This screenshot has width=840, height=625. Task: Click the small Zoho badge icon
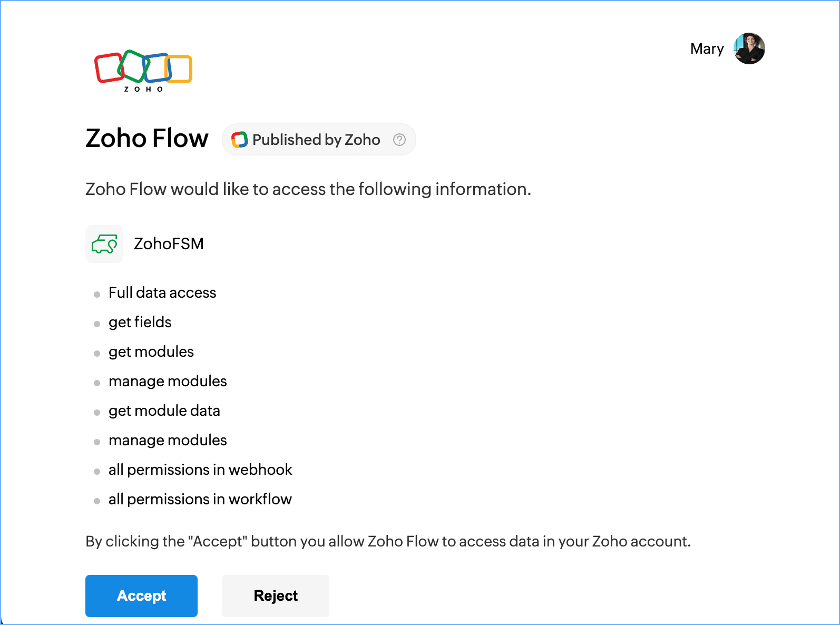239,140
